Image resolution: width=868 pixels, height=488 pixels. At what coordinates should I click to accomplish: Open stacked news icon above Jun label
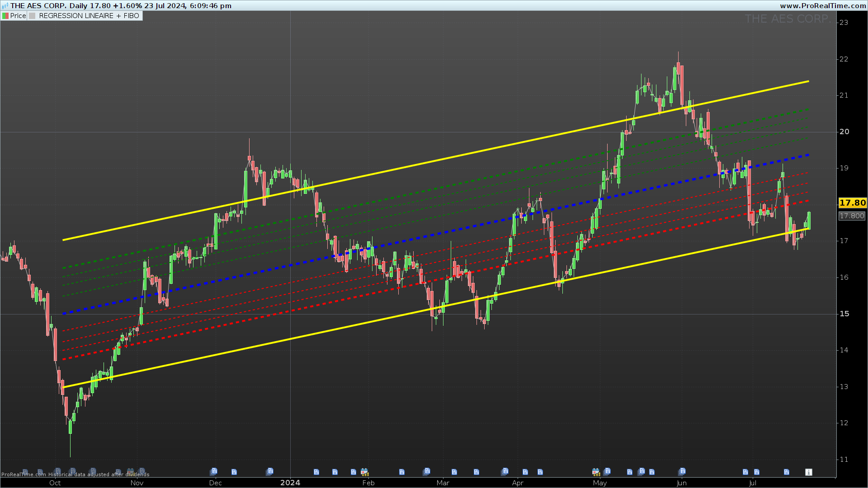682,471
